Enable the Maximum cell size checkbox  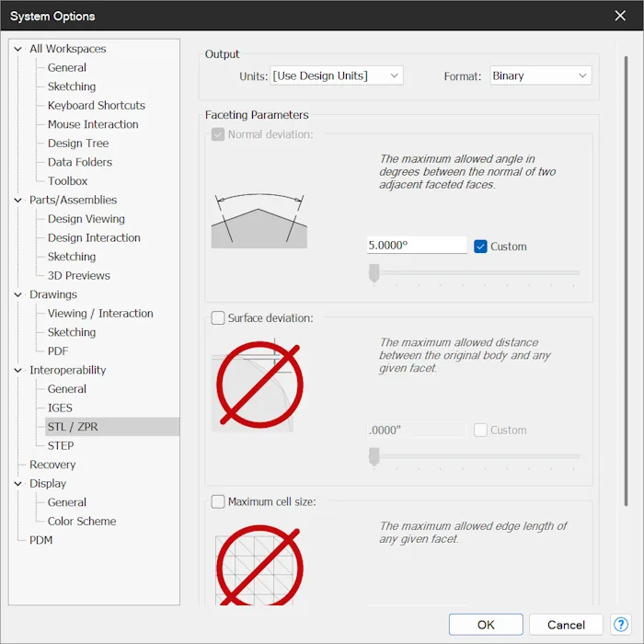(x=218, y=501)
